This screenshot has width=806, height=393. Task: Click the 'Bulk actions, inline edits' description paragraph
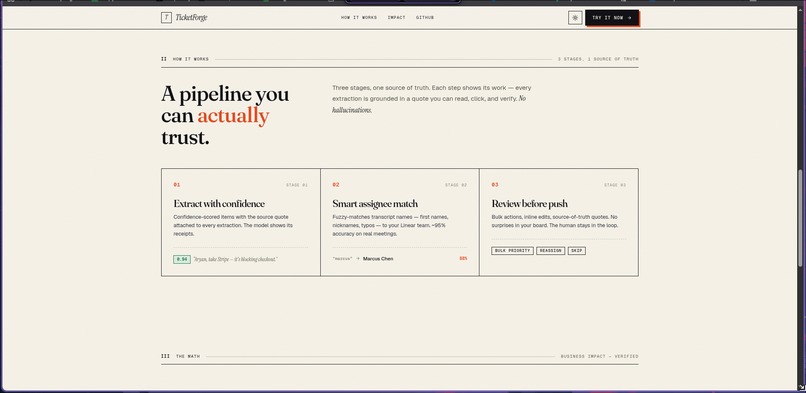coord(555,221)
